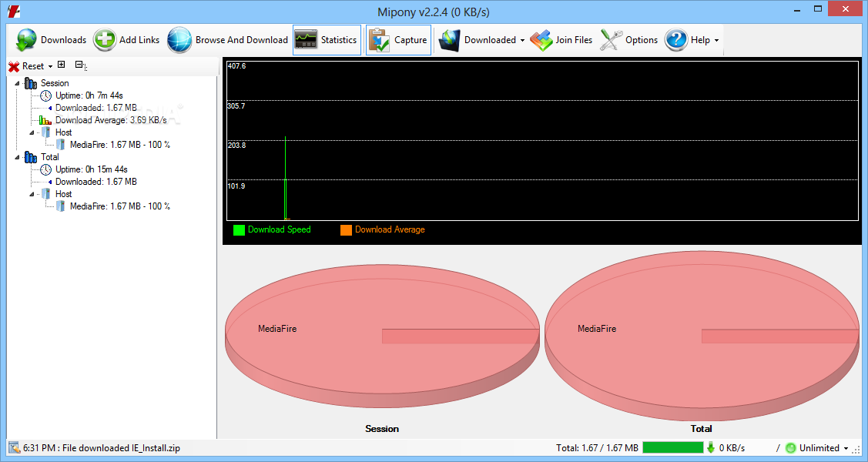Click 'Total: 1.67 / 1.67 MB' status text
868x462 pixels.
(x=598, y=448)
